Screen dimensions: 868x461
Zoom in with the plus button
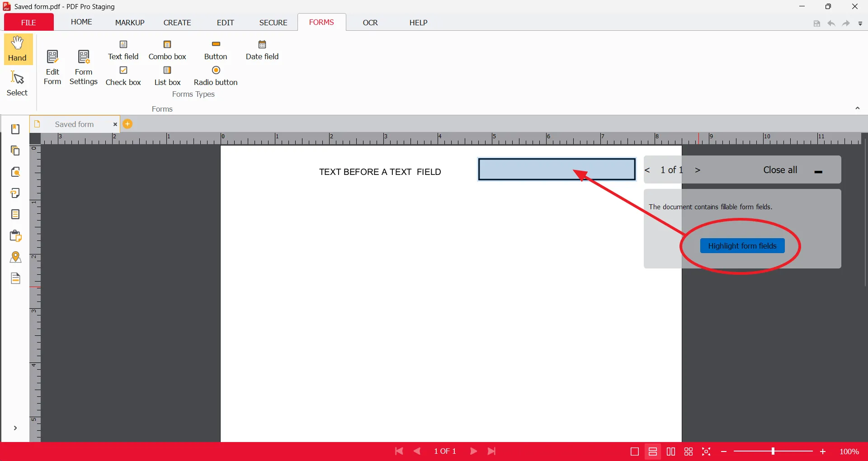coord(823,452)
